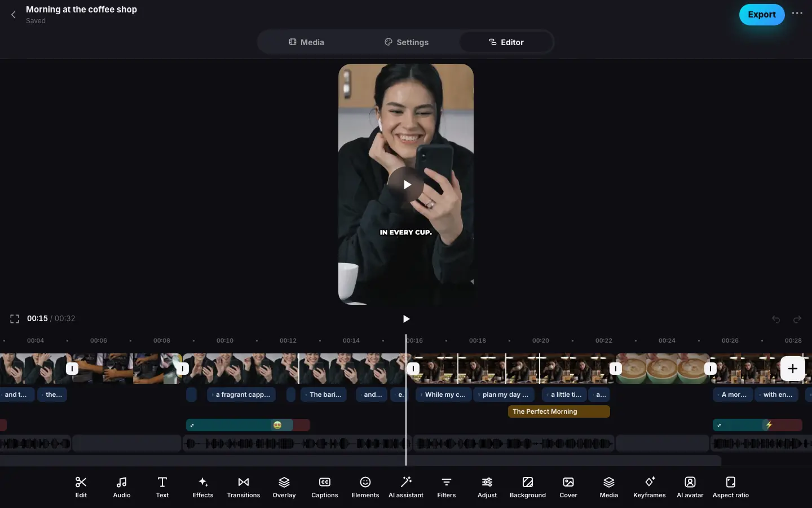Click the Export button
This screenshot has width=812, height=508.
point(762,15)
